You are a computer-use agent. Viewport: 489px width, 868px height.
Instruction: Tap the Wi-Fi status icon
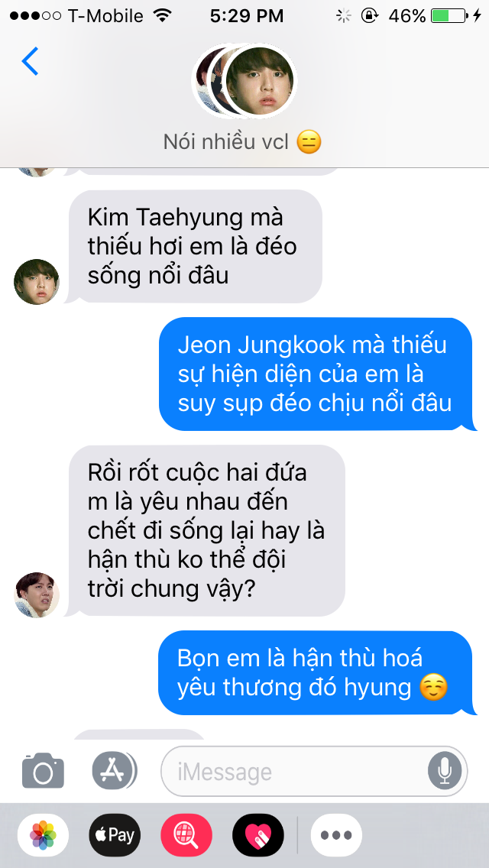pos(162,15)
